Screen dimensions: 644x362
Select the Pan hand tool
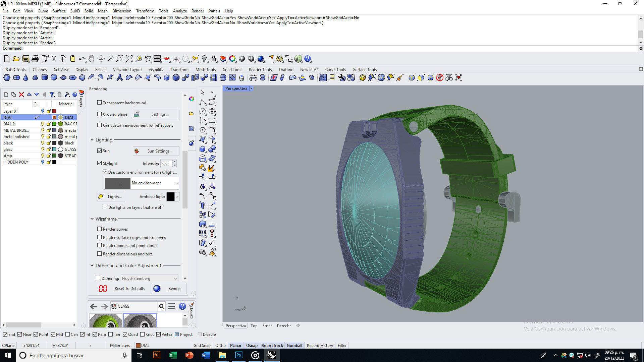[91, 59]
